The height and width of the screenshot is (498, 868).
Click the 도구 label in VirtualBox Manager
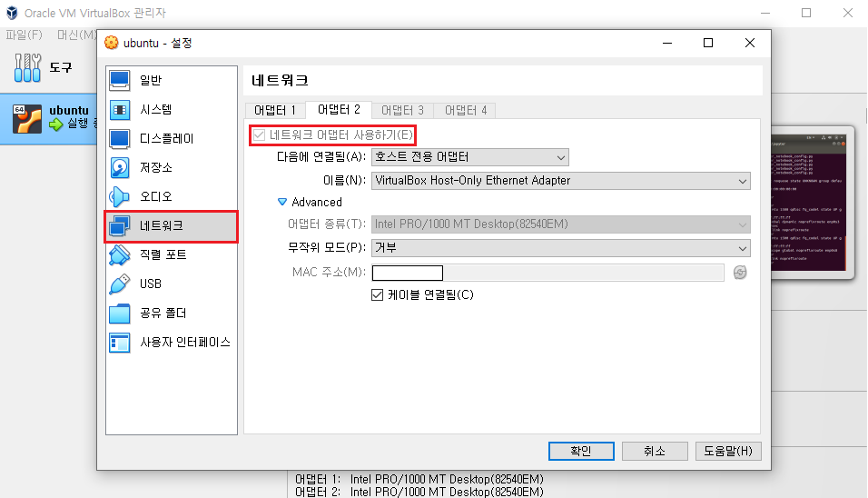pyautogui.click(x=61, y=67)
